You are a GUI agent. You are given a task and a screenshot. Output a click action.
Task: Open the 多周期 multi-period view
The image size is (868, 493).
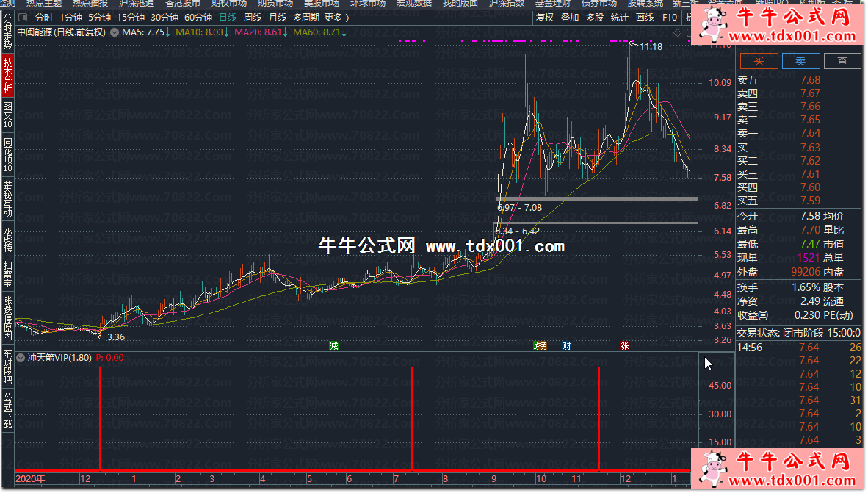tap(305, 17)
